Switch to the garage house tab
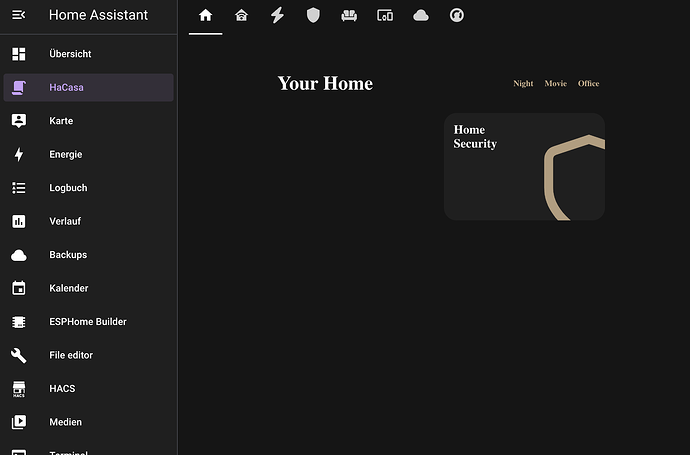690x455 pixels. 241,15
